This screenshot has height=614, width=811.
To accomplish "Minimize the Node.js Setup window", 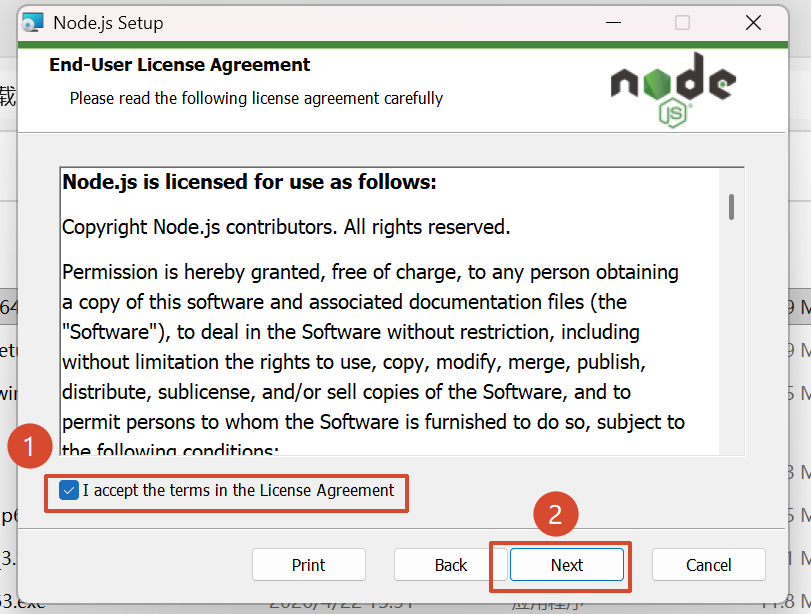I will (x=611, y=22).
